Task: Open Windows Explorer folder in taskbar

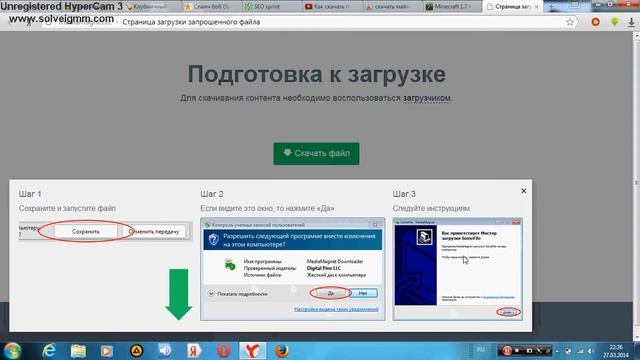Action: (78, 351)
